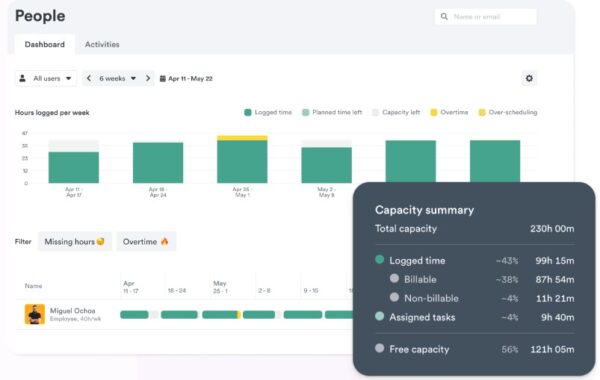Go to previous period with left chevron

pyautogui.click(x=89, y=78)
